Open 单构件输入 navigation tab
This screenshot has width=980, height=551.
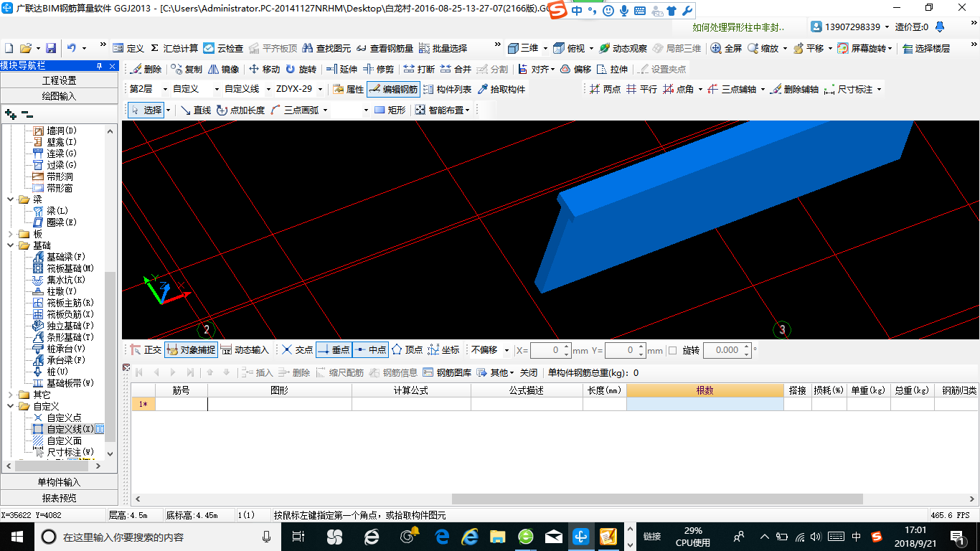pos(59,482)
